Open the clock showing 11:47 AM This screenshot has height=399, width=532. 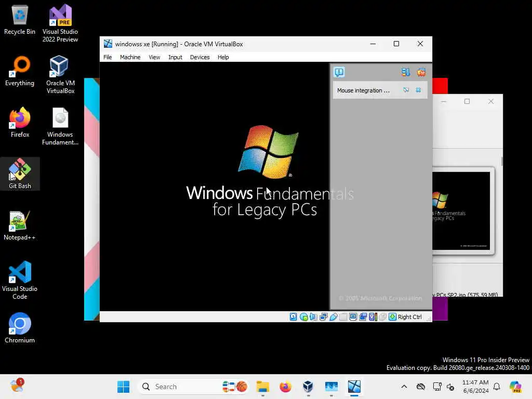point(475,387)
